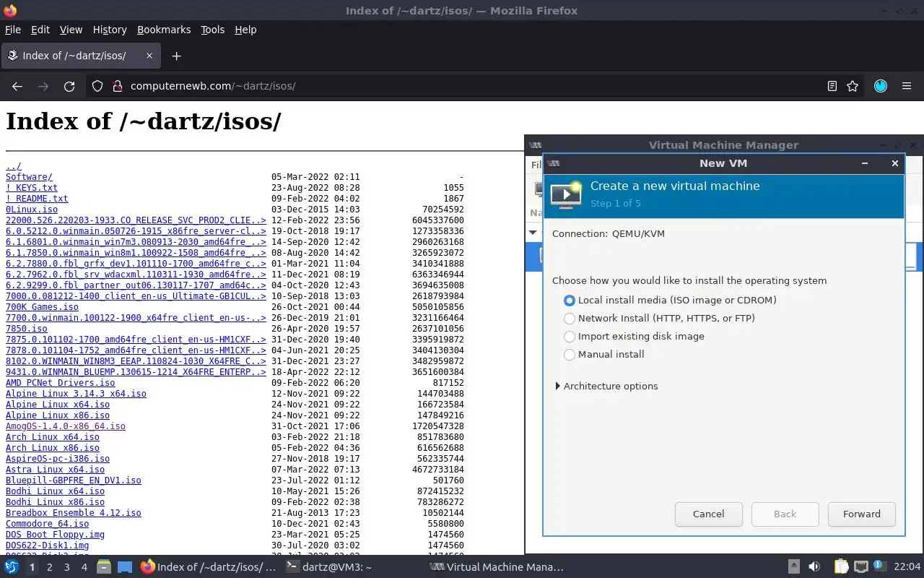This screenshot has width=924, height=578.
Task: Click Astra_Linux_x64.iso link
Action: [x=55, y=470]
